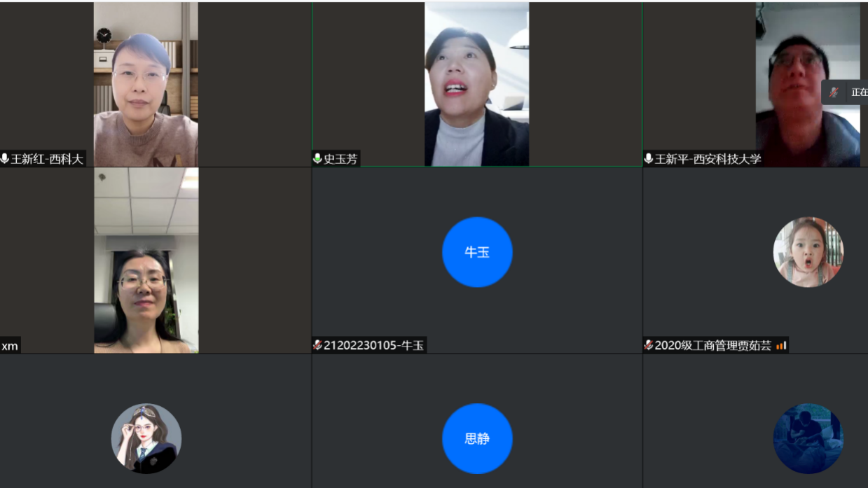Click the muted mic icon in the 正在 popup
868x488 pixels.
834,92
